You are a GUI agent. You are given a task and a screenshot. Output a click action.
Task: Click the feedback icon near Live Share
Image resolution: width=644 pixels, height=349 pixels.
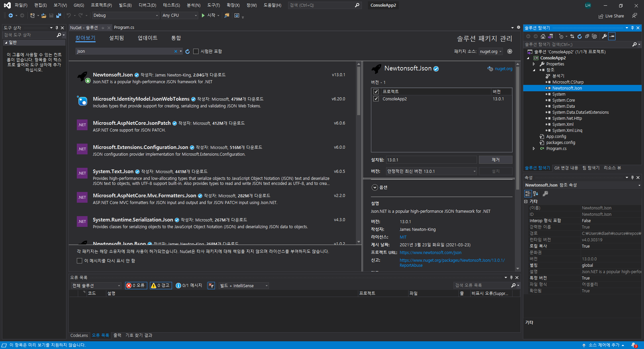click(x=635, y=15)
